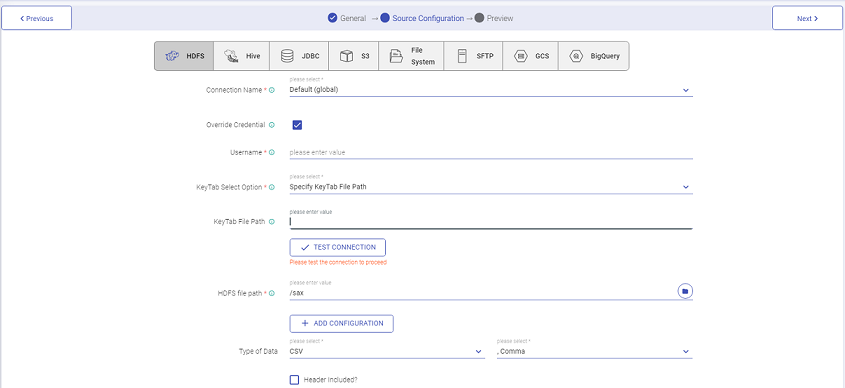
Task: Focus the KeyTab File Path input
Action: click(490, 221)
